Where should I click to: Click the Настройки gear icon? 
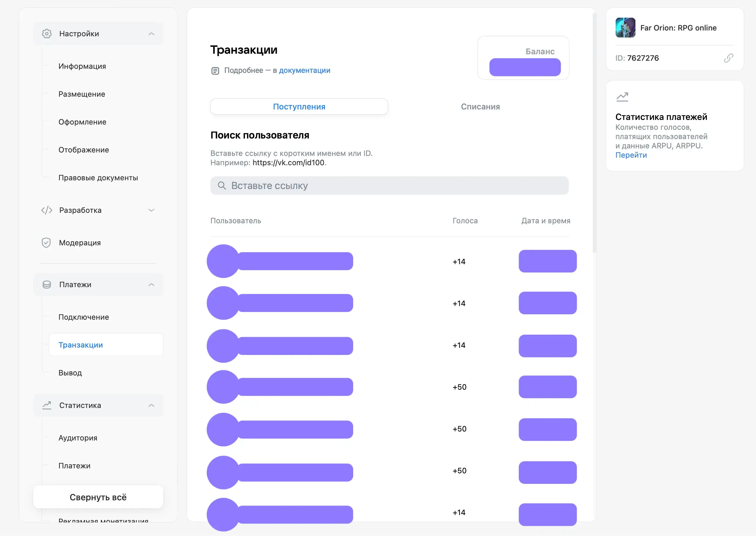point(46,34)
